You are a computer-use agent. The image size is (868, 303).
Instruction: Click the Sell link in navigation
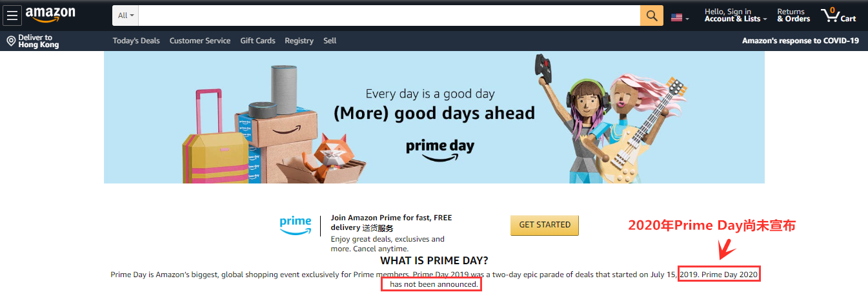(x=330, y=41)
